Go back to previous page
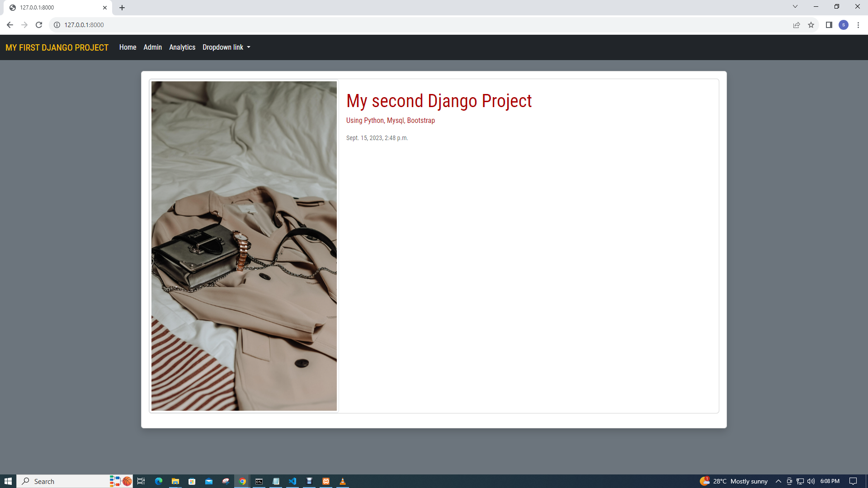The image size is (868, 488). pyautogui.click(x=10, y=25)
